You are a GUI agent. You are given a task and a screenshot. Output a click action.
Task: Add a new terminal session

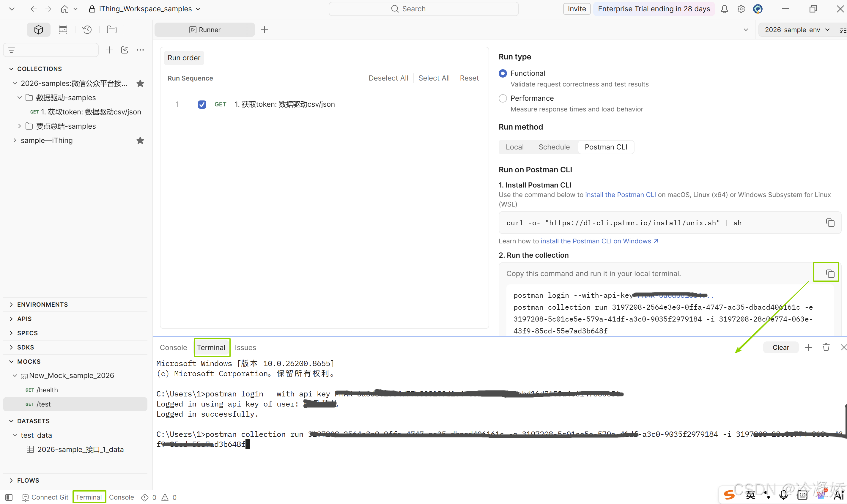[808, 347]
